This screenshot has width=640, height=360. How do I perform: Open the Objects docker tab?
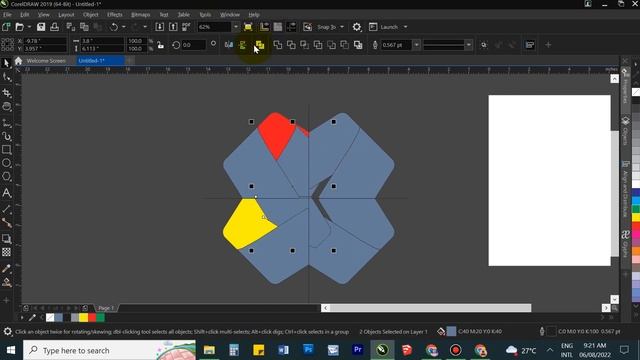click(625, 131)
